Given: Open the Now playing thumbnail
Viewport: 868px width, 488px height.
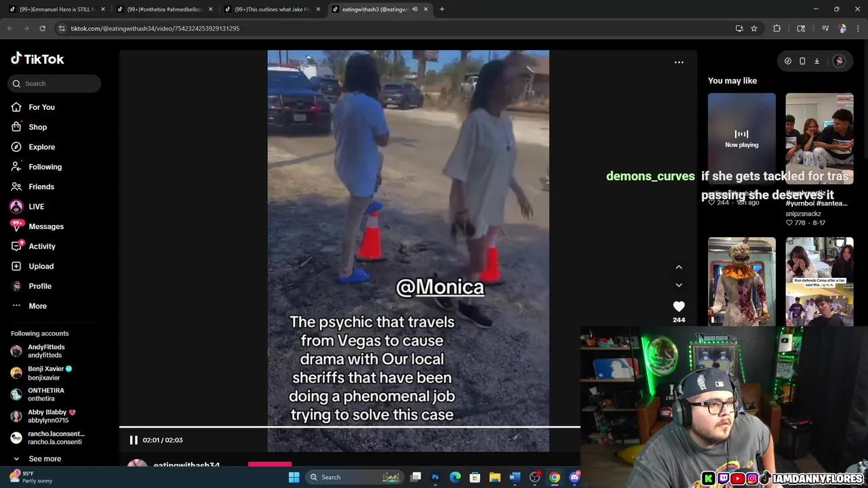Looking at the screenshot, I should [742, 139].
